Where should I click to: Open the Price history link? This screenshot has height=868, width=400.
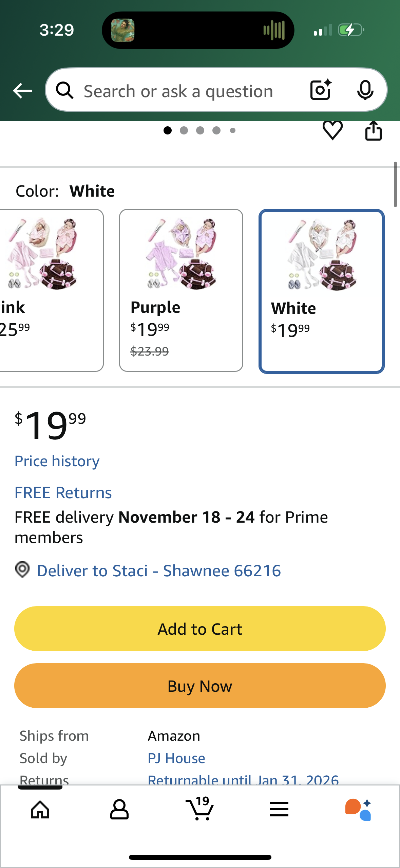click(x=57, y=461)
